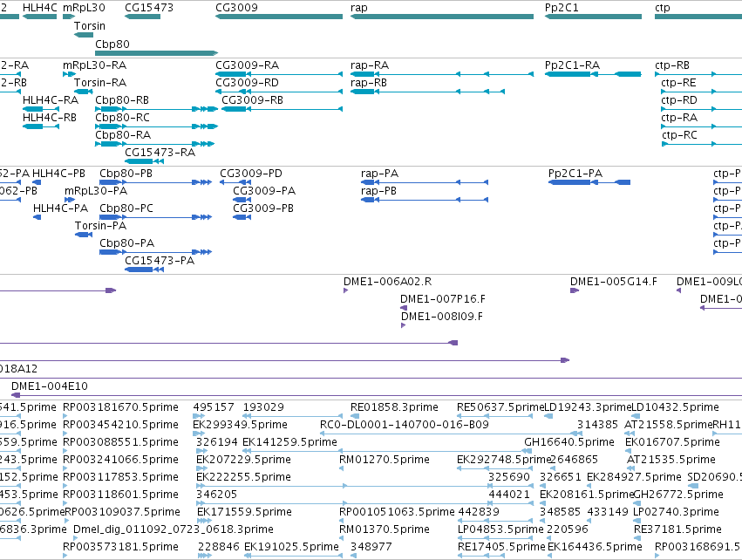Click the Torsin gene label
742x560 pixels.
point(90,25)
